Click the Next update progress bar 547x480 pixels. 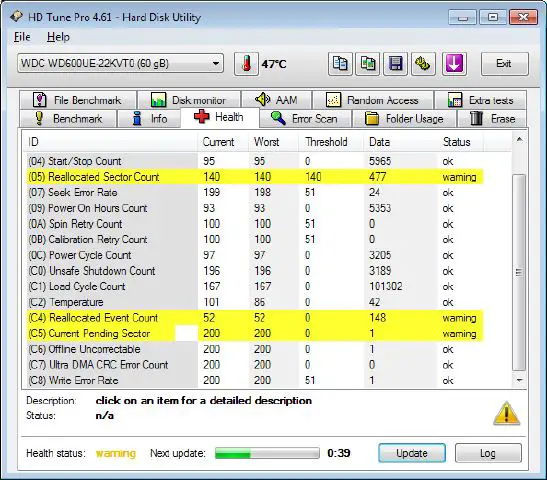[x=267, y=453]
